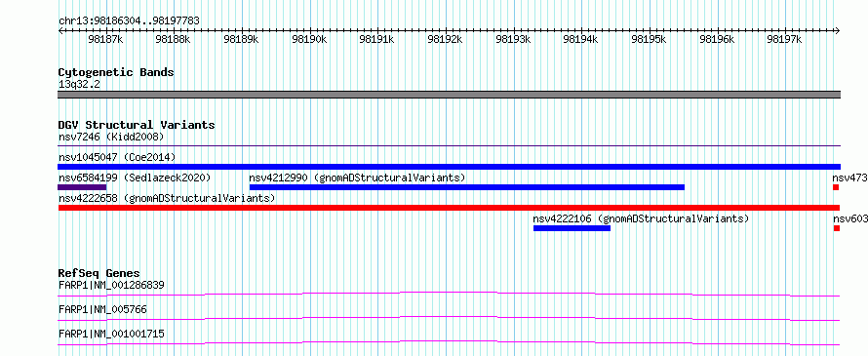868x356 pixels.
Task: Open the nsv4222106 gnomAD variant label
Action: (641, 218)
